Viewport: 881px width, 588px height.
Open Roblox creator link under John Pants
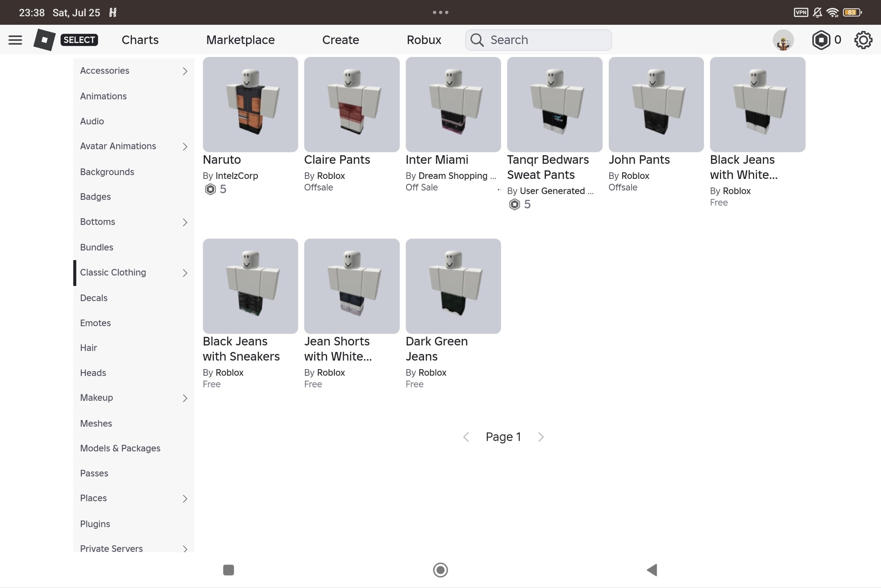tap(635, 176)
